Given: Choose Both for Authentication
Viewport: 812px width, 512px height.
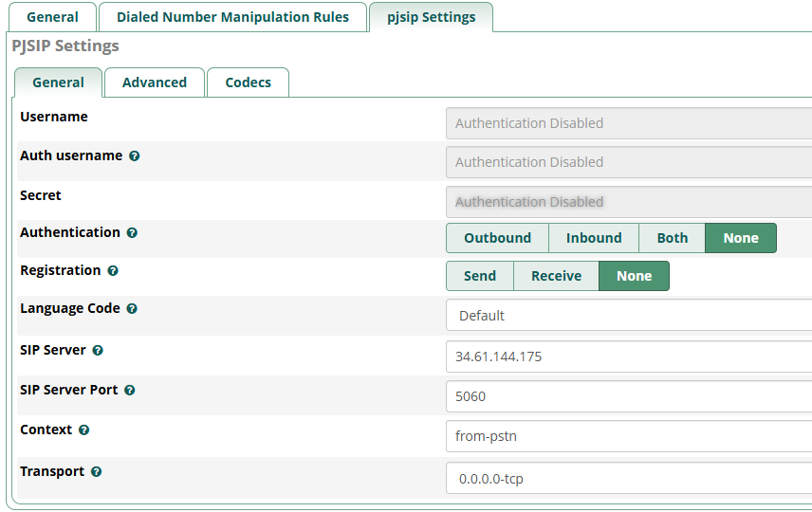Looking at the screenshot, I should click(x=672, y=238).
